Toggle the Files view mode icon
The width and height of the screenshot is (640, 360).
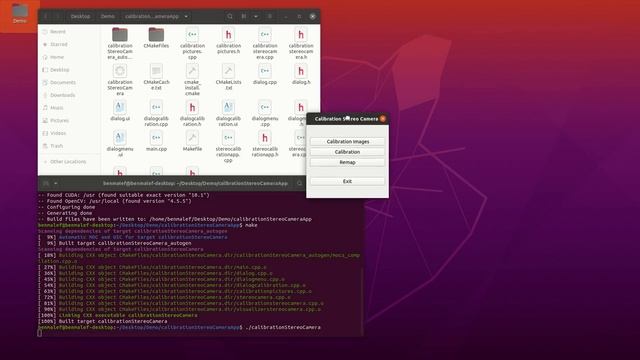(x=244, y=16)
